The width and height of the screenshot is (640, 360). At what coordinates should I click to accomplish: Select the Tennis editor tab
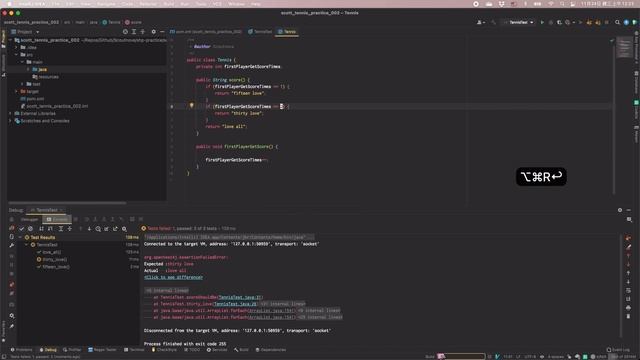click(x=287, y=31)
